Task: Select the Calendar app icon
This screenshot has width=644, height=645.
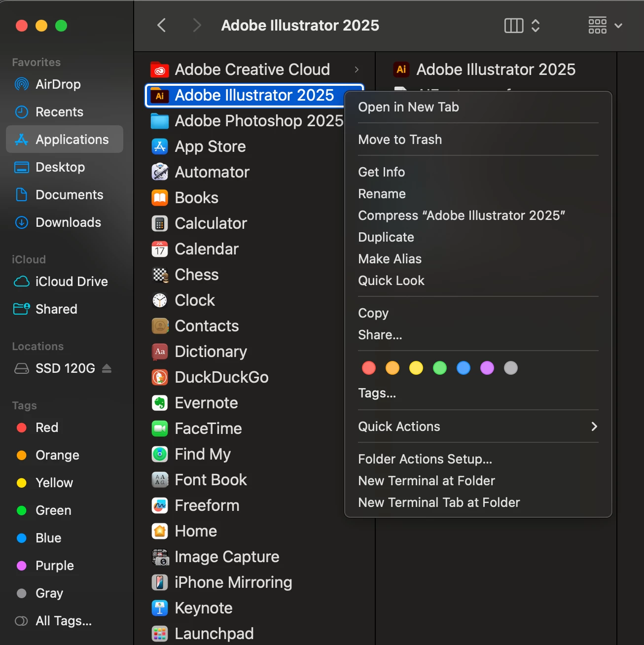Action: [x=159, y=249]
